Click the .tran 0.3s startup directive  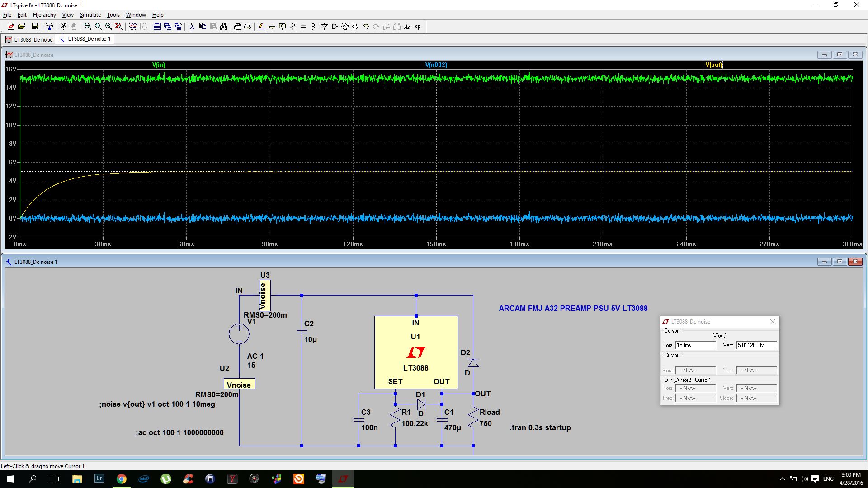(x=540, y=427)
